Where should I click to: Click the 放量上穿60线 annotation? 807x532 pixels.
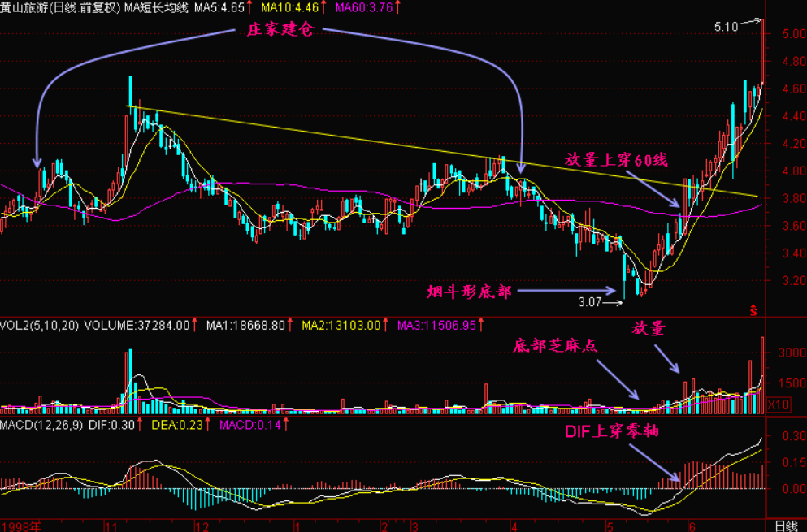[616, 159]
